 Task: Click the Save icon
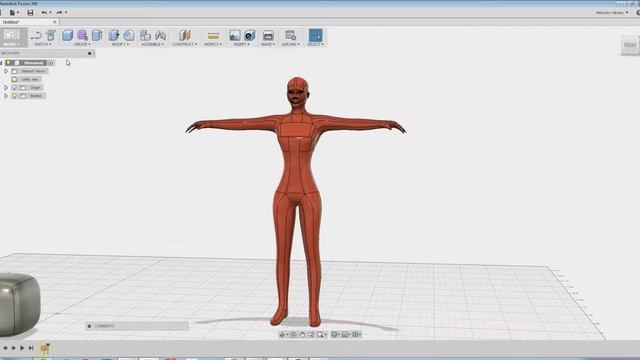(30, 13)
